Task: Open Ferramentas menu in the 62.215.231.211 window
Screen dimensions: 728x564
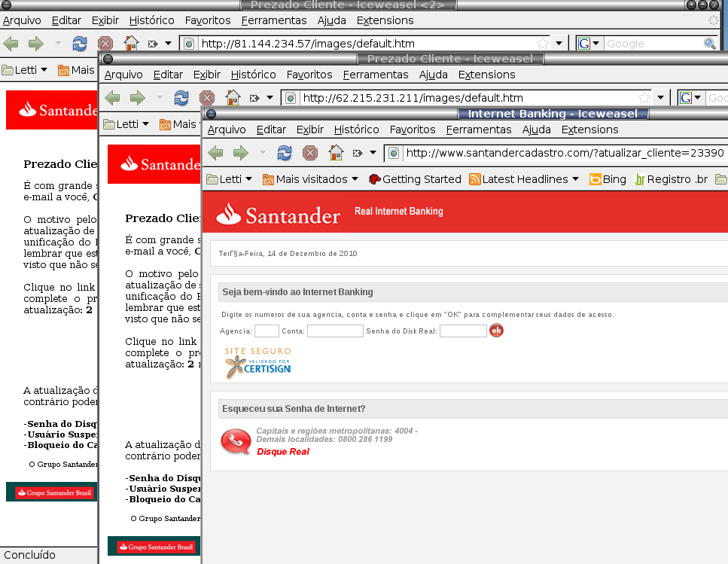Action: (376, 75)
